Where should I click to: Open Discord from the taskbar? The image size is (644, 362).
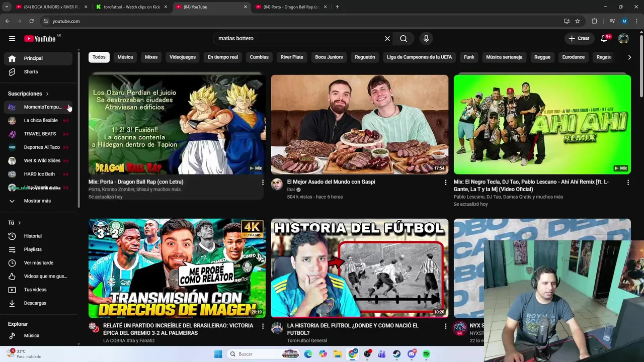click(412, 354)
